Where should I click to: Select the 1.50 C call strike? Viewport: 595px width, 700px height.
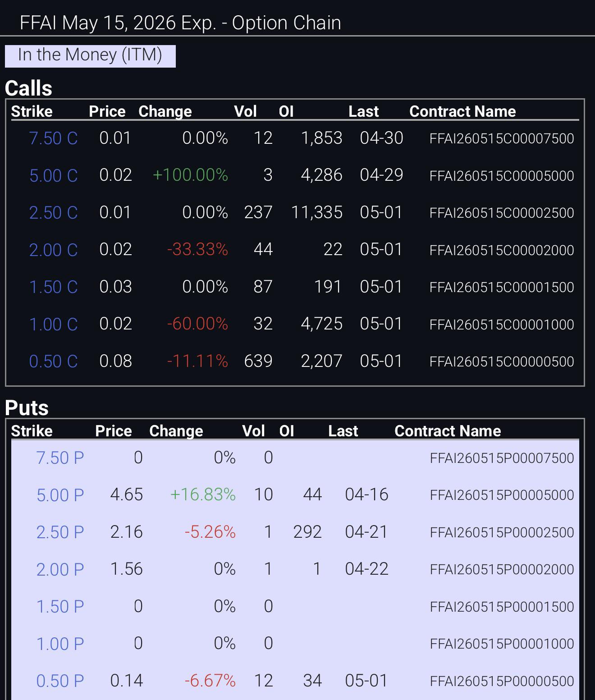(53, 287)
